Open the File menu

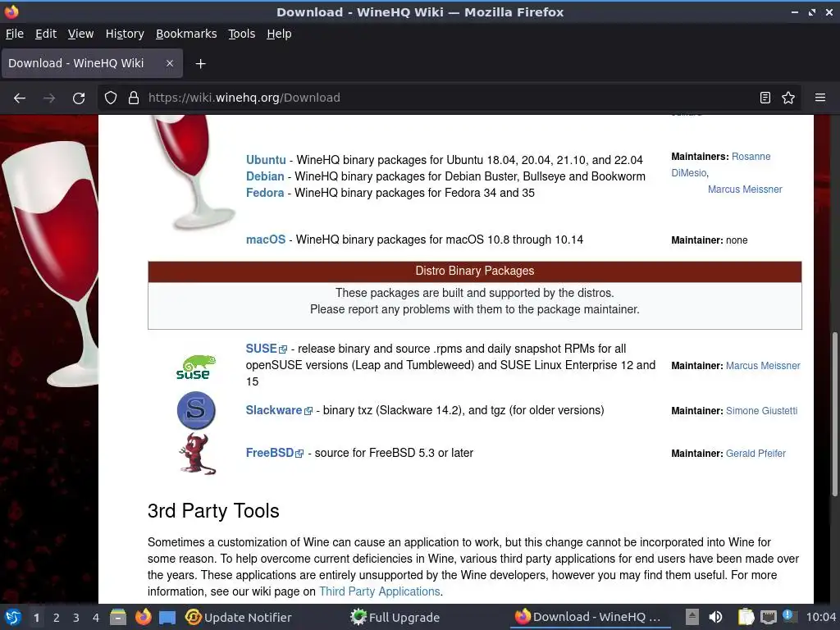coord(15,34)
